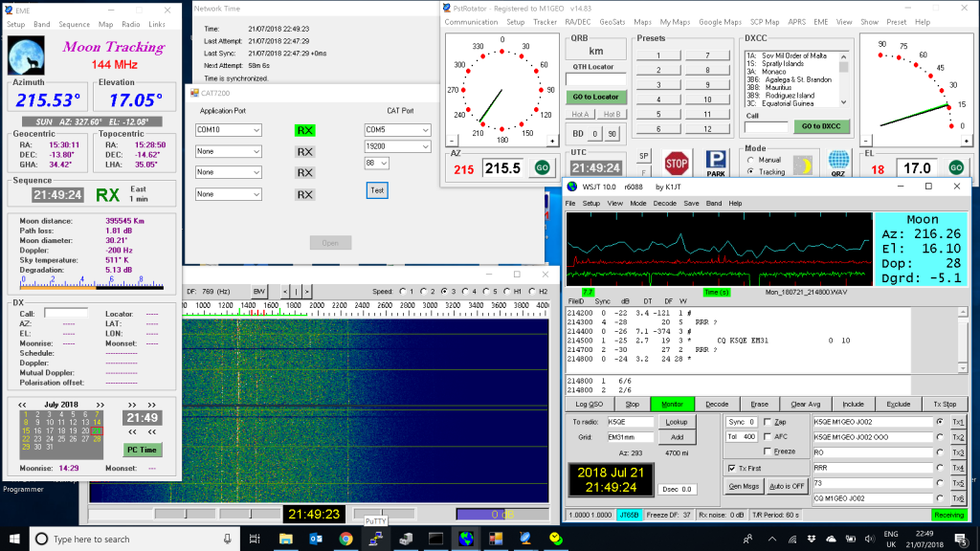The height and width of the screenshot is (551, 980).
Task: Click the volume icon in system tray
Action: coord(869,539)
